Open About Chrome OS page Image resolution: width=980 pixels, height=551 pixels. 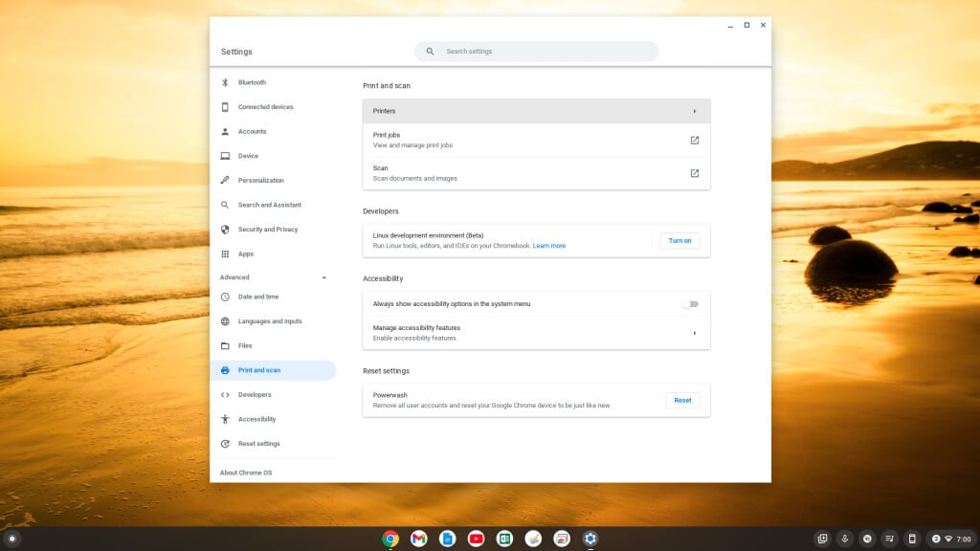tap(245, 473)
